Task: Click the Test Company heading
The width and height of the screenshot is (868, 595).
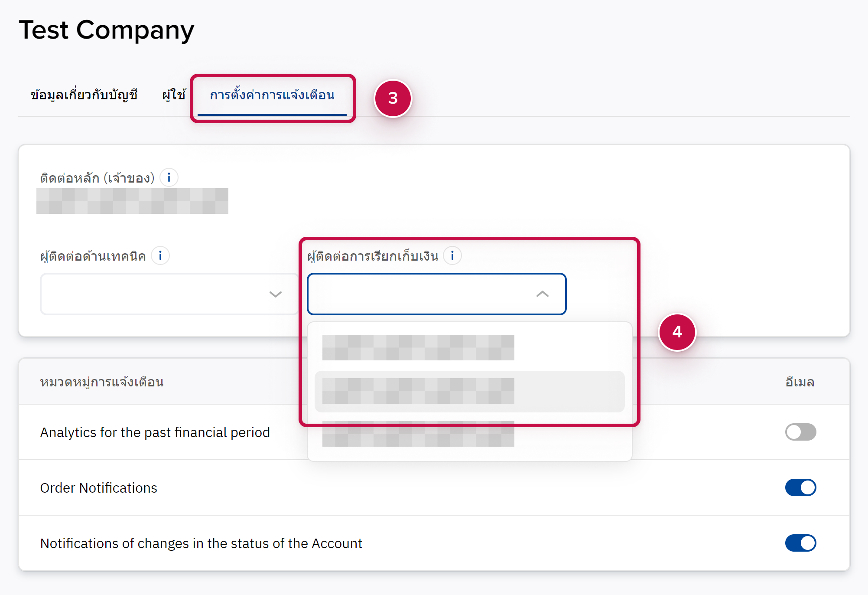Action: [107, 30]
